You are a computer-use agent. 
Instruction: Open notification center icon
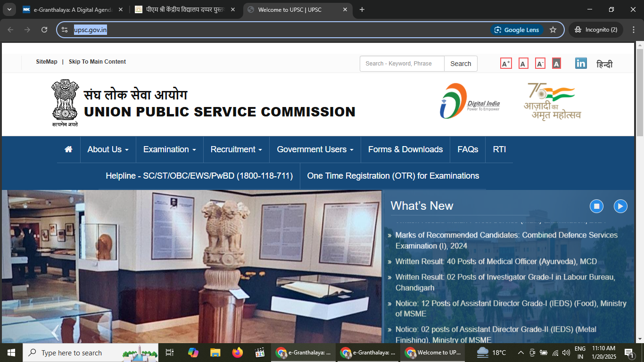[x=629, y=353]
